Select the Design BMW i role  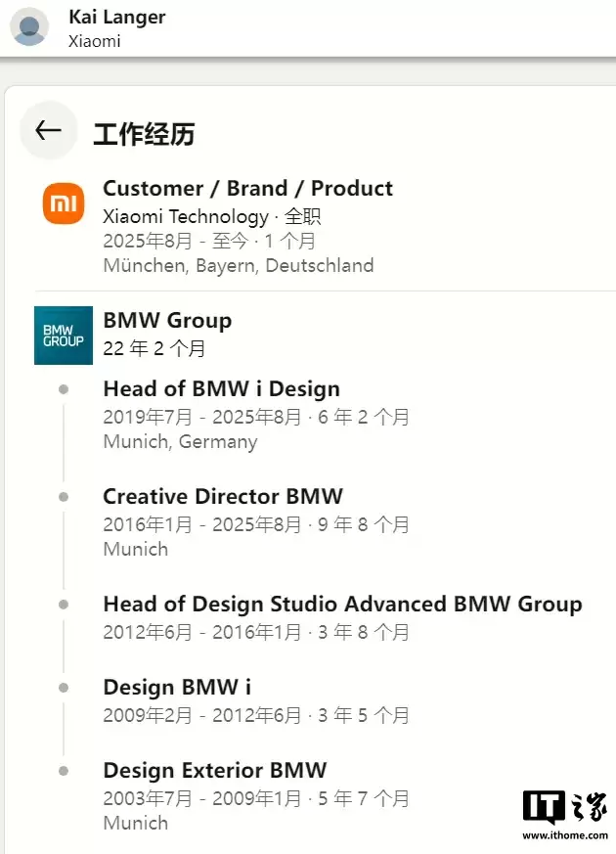point(177,688)
